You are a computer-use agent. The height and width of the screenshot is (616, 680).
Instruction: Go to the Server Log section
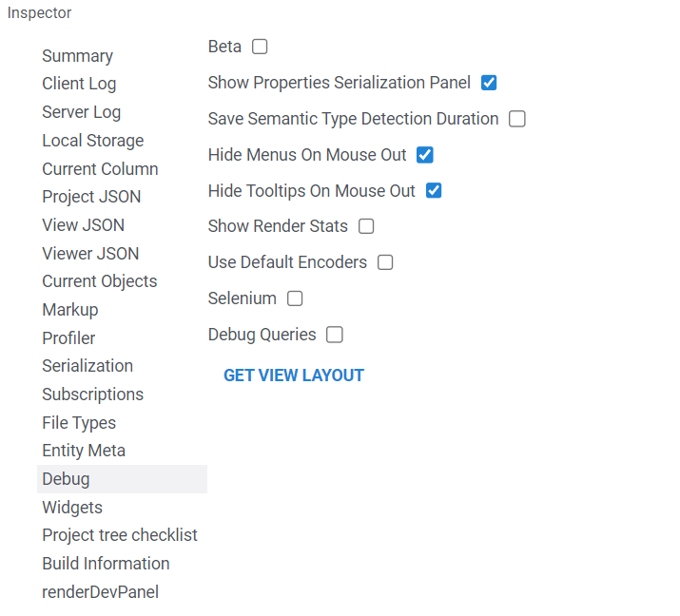(81, 112)
